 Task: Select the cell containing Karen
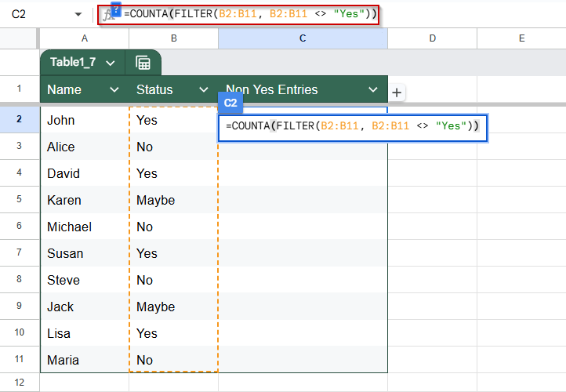(x=85, y=200)
